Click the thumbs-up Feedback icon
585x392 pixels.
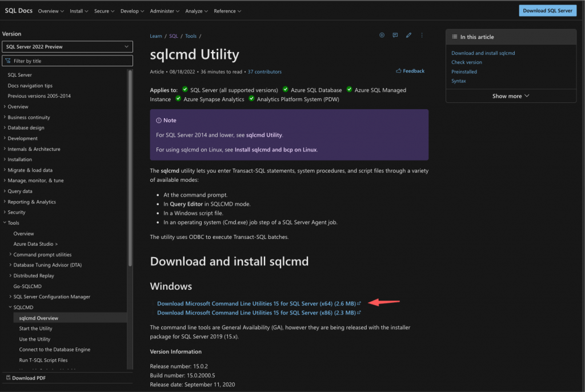point(398,70)
